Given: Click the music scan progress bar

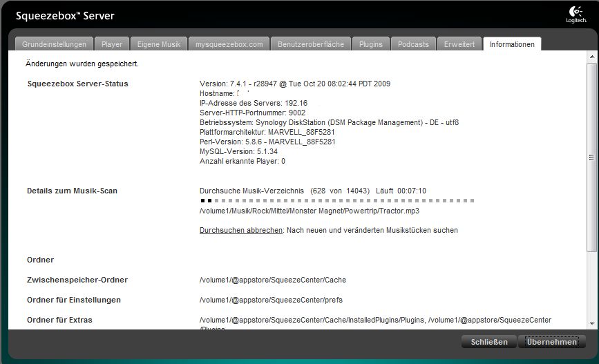Looking at the screenshot, I should 336,201.
